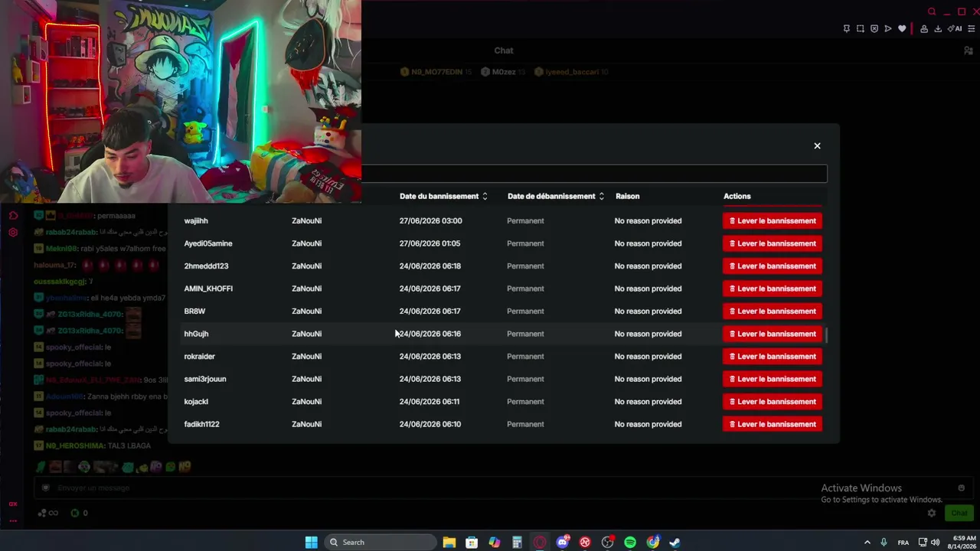The height and width of the screenshot is (551, 980).
Task: Open the Windows Start menu
Action: tap(311, 542)
